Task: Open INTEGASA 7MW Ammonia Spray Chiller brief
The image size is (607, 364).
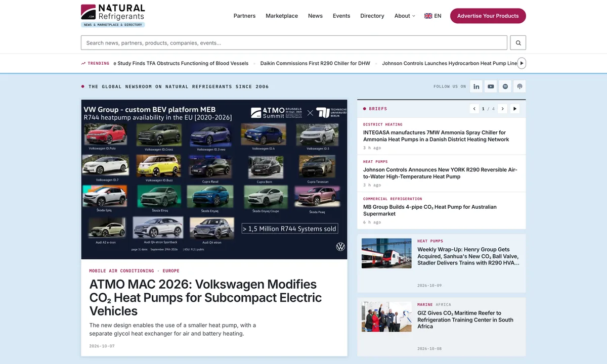Action: point(436,136)
